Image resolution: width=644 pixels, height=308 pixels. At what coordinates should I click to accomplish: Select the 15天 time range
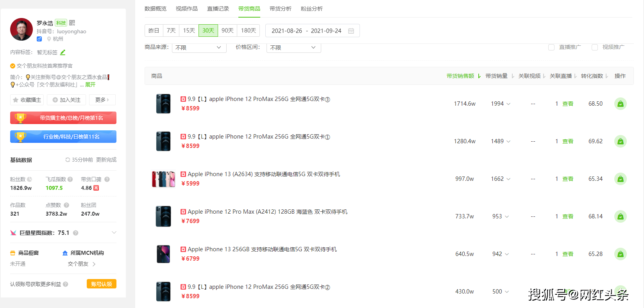click(x=189, y=31)
